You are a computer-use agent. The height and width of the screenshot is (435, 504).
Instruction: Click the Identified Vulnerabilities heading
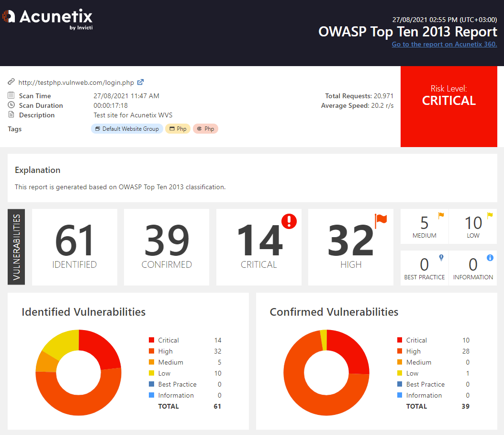84,312
